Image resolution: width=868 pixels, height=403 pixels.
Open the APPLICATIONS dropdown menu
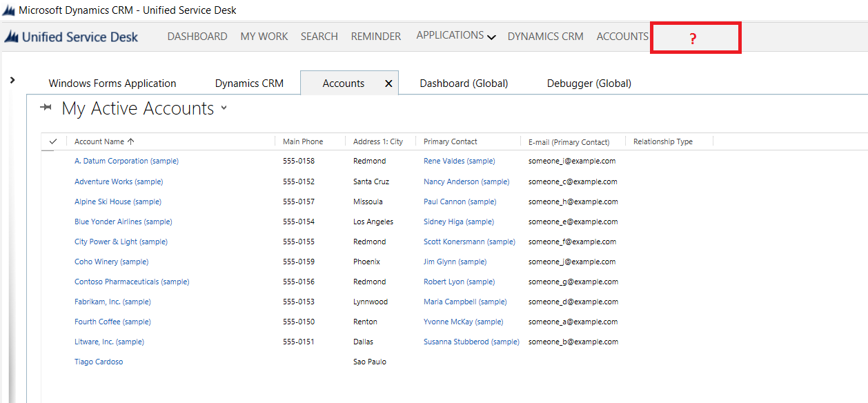click(x=455, y=36)
